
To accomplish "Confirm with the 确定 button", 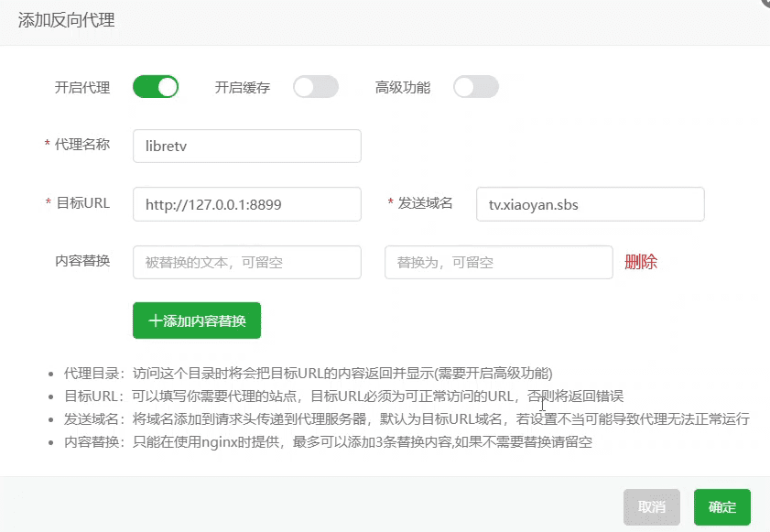I will (721, 507).
